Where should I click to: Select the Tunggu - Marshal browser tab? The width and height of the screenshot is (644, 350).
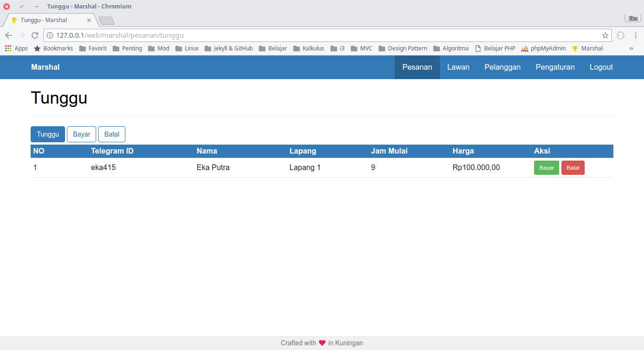(50, 20)
